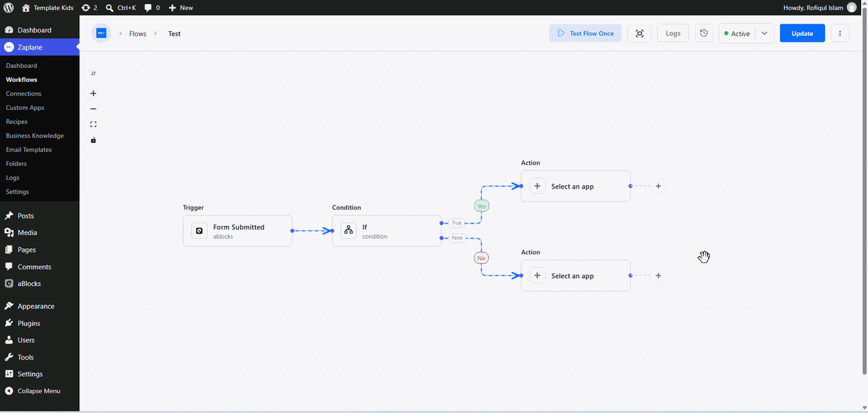Open Comments in sidebar

[x=39, y=267]
